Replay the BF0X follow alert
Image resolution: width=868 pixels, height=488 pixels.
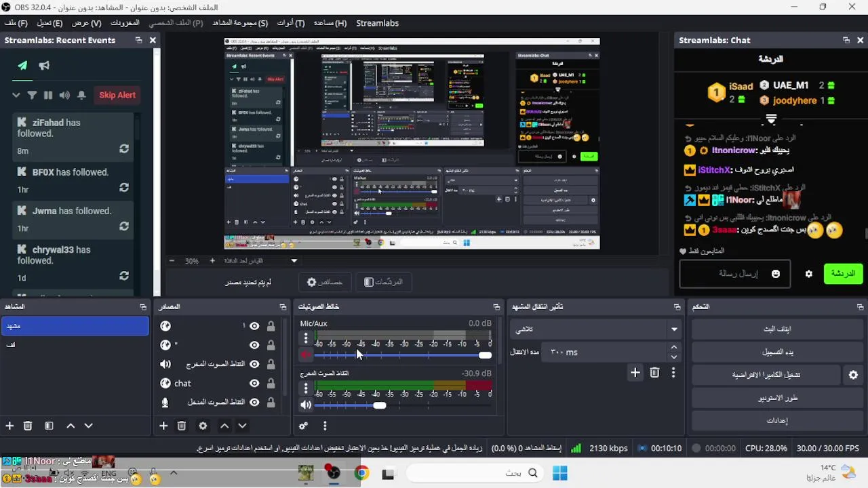[124, 187]
